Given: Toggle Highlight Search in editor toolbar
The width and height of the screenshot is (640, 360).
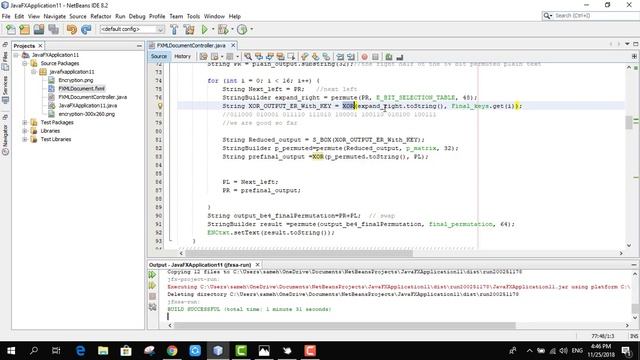Looking at the screenshot, I should coord(280,57).
